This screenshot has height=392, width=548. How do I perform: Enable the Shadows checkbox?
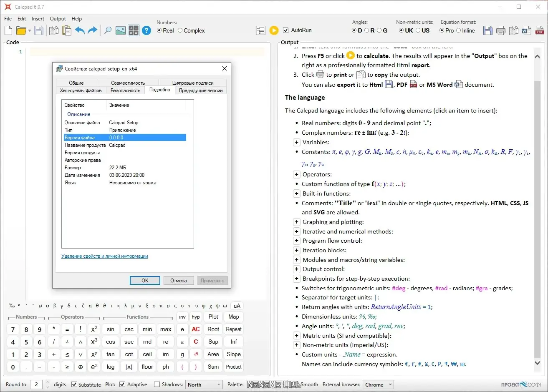pyautogui.click(x=157, y=384)
